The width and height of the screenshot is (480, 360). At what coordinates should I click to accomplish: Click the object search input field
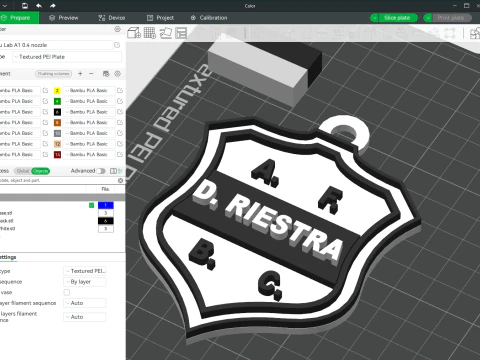tap(58, 180)
